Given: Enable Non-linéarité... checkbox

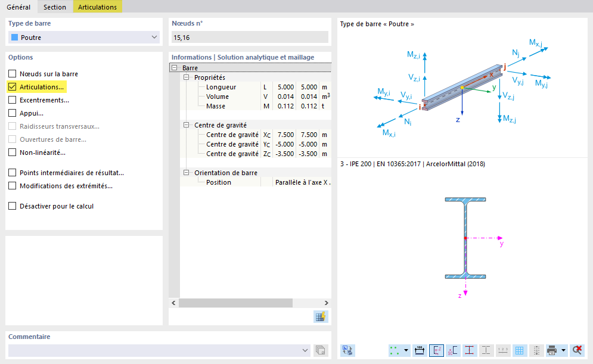Looking at the screenshot, I should pos(12,153).
